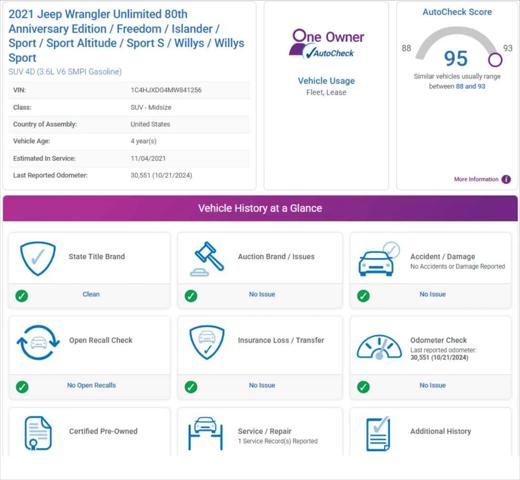Click the Additional History label

440,431
